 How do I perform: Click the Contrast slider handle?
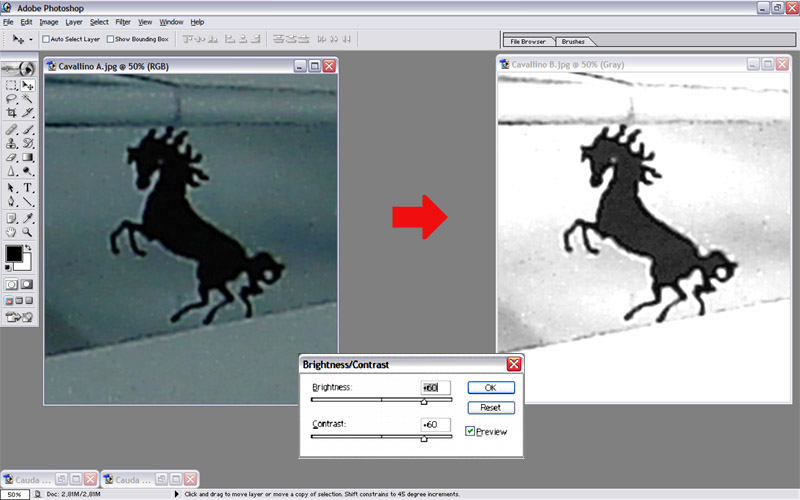[424, 438]
